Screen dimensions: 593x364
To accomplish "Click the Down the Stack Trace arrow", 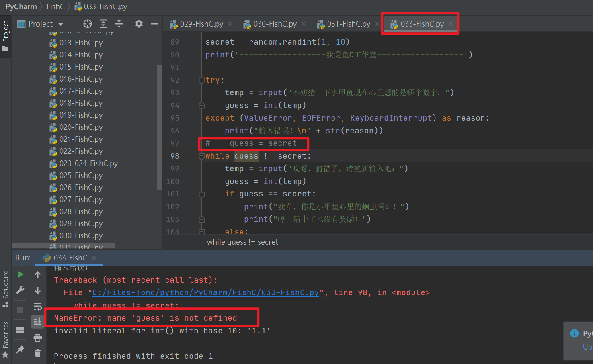I will tap(38, 290).
